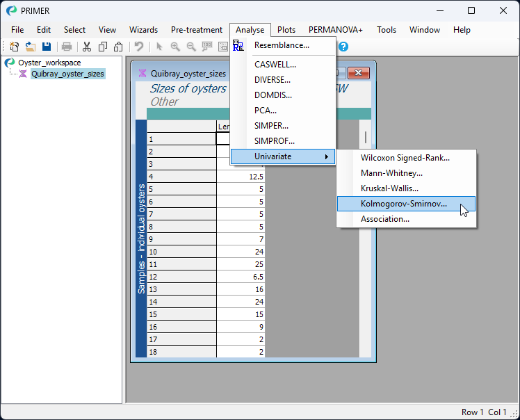The height and width of the screenshot is (420, 520).
Task: Open the Resemblance menu item
Action: pyautogui.click(x=282, y=45)
